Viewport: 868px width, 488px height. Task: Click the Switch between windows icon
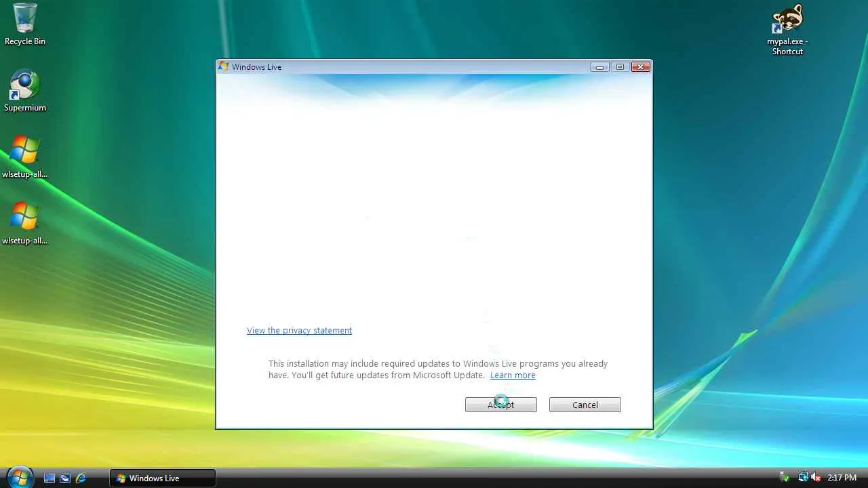(x=65, y=478)
